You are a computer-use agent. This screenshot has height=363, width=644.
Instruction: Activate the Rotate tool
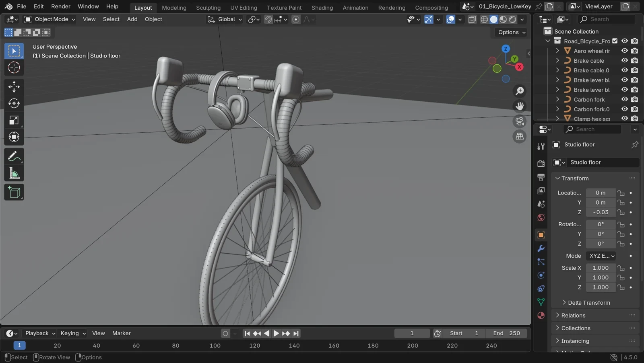pyautogui.click(x=14, y=103)
